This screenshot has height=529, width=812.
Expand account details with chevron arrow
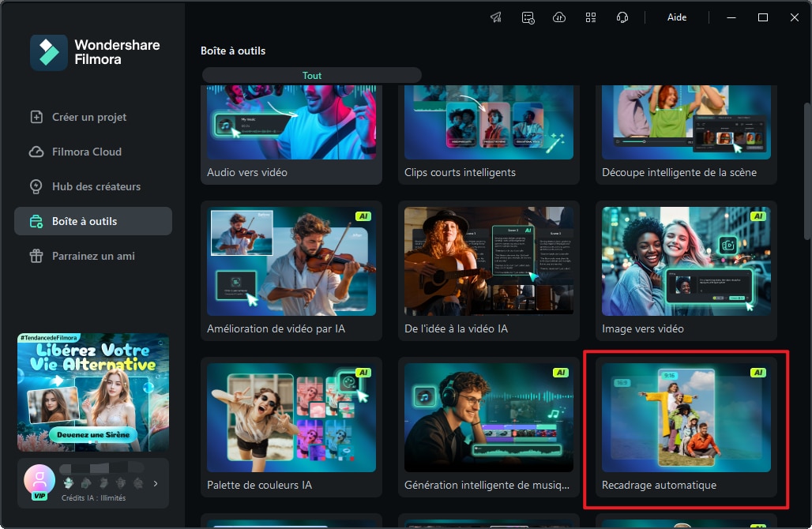pyautogui.click(x=156, y=483)
